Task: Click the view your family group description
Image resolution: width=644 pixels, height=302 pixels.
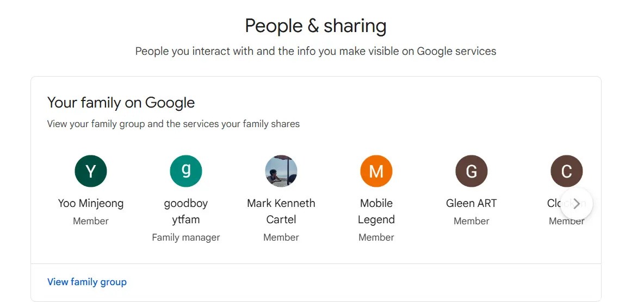Action: (x=174, y=123)
